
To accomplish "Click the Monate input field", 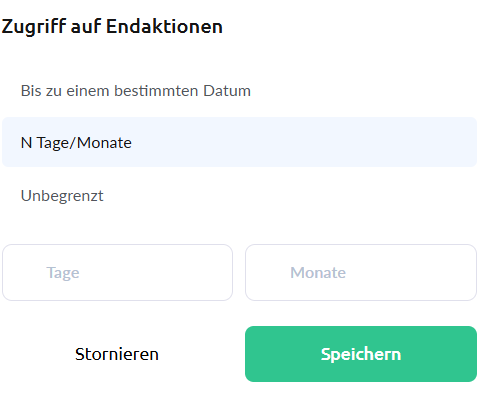I will point(361,272).
